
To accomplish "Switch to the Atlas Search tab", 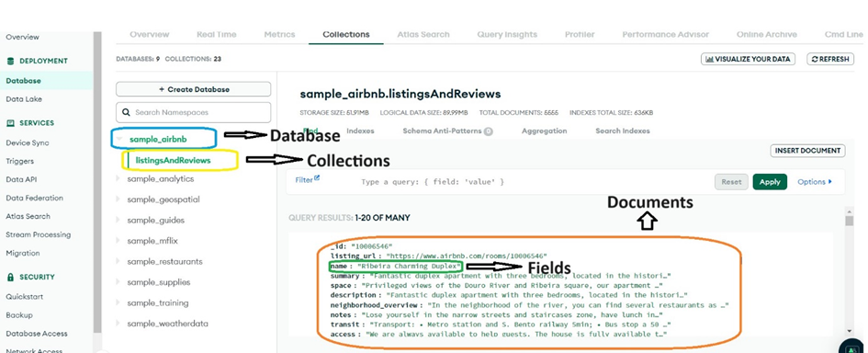I will 423,34.
